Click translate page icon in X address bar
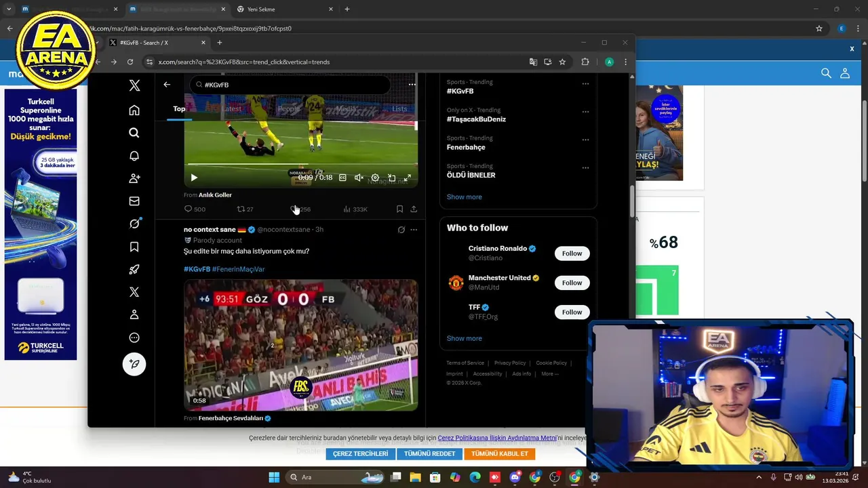The height and width of the screenshot is (488, 868). pyautogui.click(x=533, y=62)
